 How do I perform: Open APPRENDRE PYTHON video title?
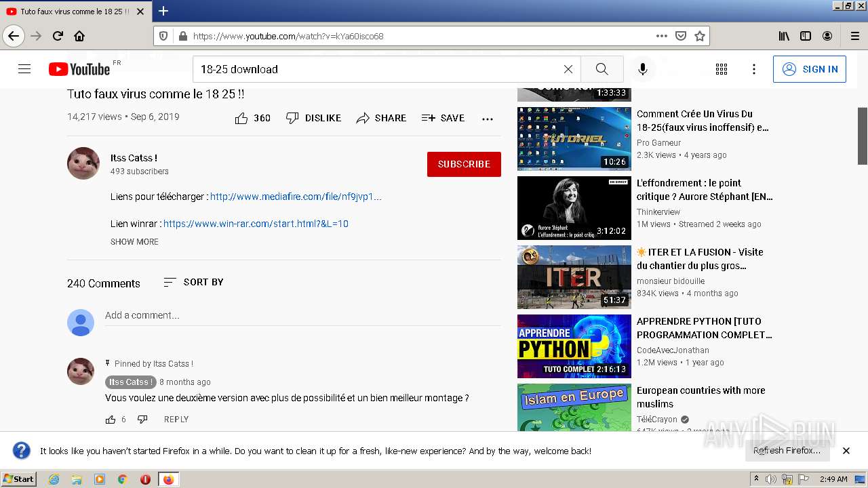[x=705, y=328]
